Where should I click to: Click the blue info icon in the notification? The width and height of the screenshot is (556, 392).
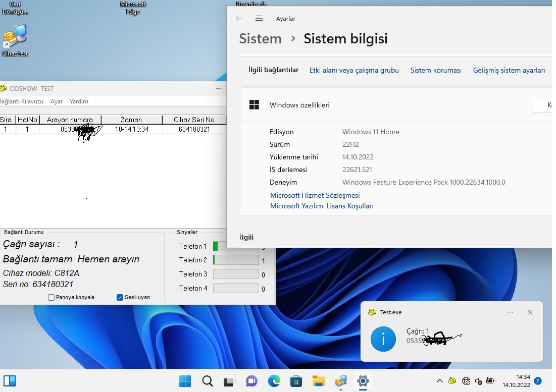pos(383,339)
